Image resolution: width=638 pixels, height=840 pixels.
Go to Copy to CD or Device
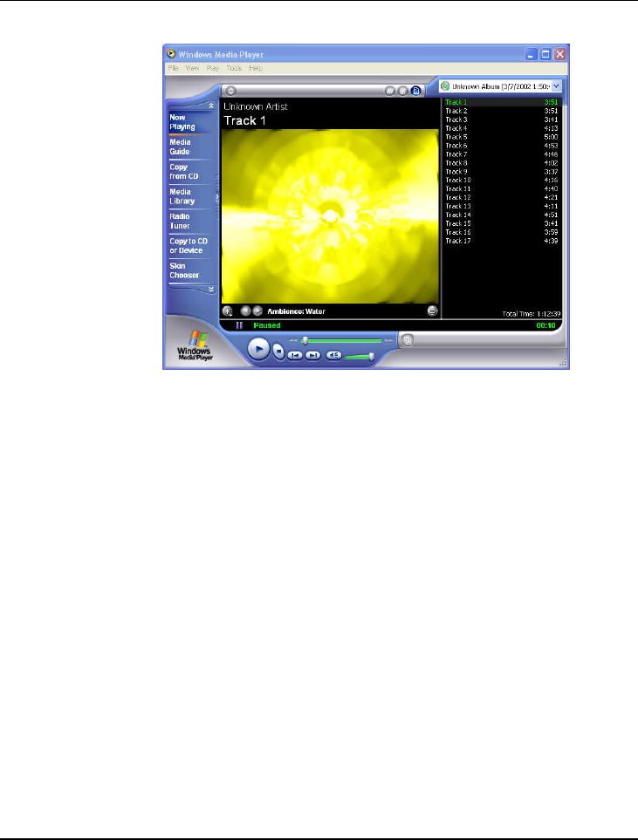coord(189,245)
